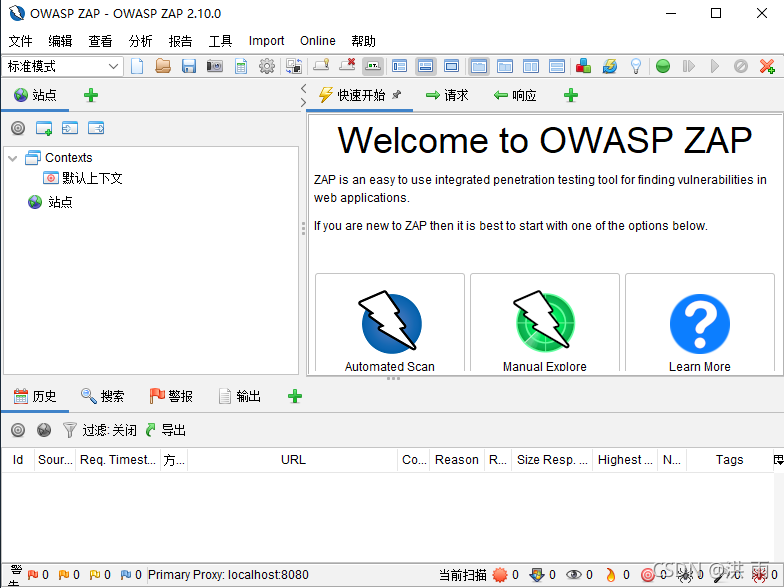
Task: Open the 分析 menu
Action: pyautogui.click(x=140, y=41)
